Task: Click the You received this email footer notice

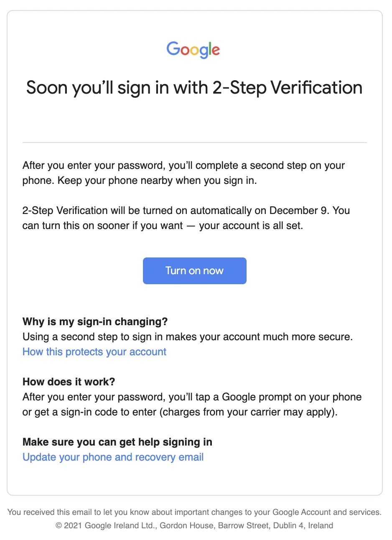Action: click(x=194, y=512)
